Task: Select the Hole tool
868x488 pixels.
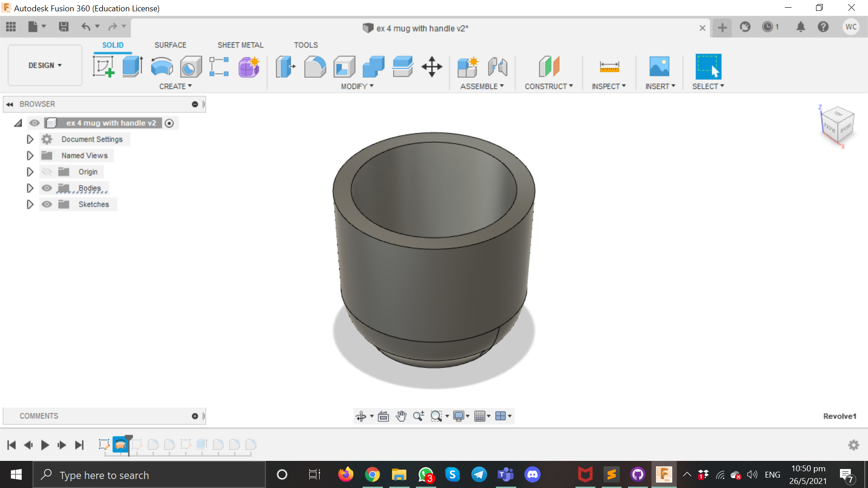Action: click(191, 66)
